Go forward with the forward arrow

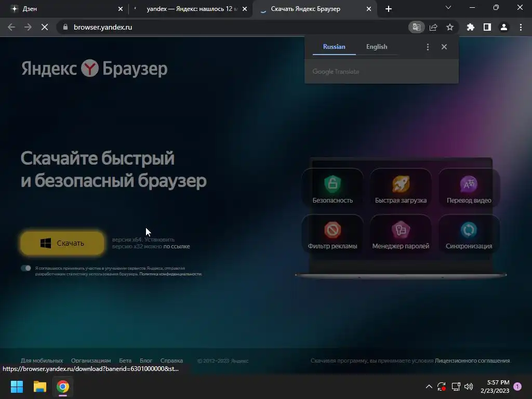point(28,27)
